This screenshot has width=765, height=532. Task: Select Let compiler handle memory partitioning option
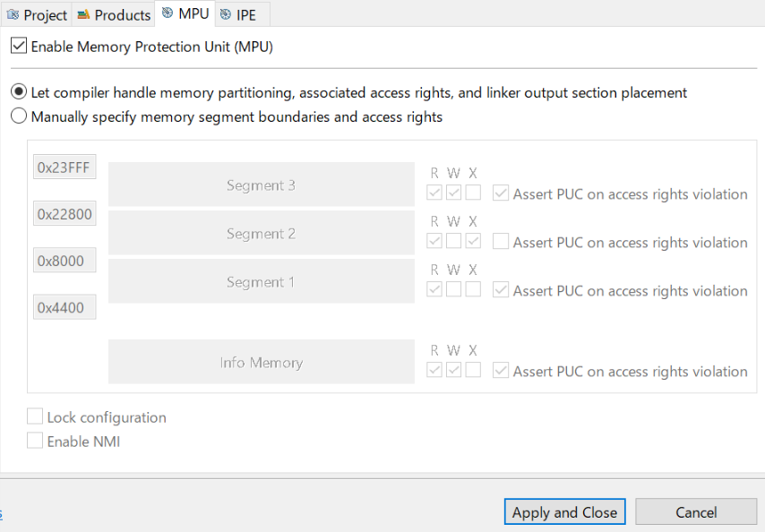click(19, 91)
